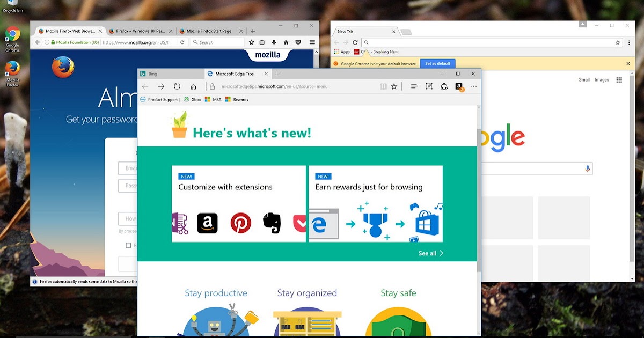The image size is (644, 338).
Task: Add Edge page to favorites star
Action: (x=394, y=86)
